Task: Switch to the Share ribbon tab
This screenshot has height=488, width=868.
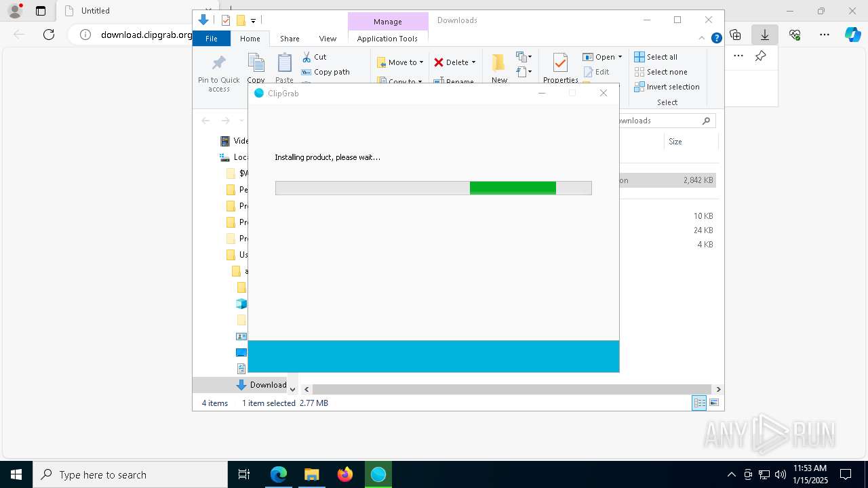Action: point(290,39)
